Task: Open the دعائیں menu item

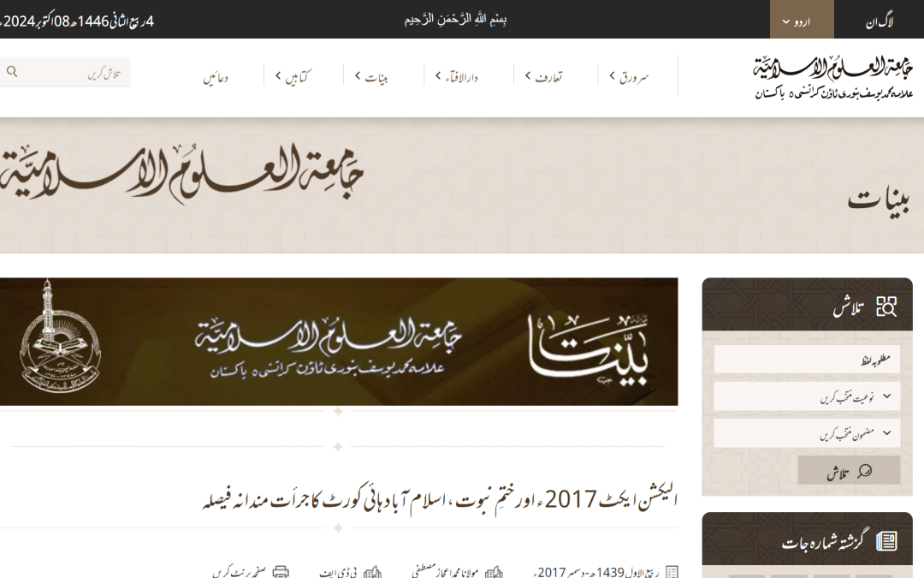Action: click(216, 78)
